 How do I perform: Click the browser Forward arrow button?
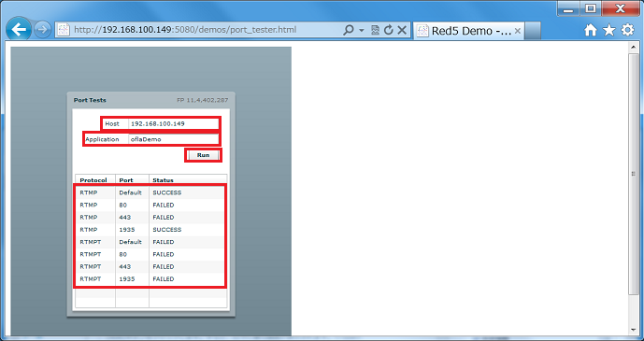pos(42,30)
